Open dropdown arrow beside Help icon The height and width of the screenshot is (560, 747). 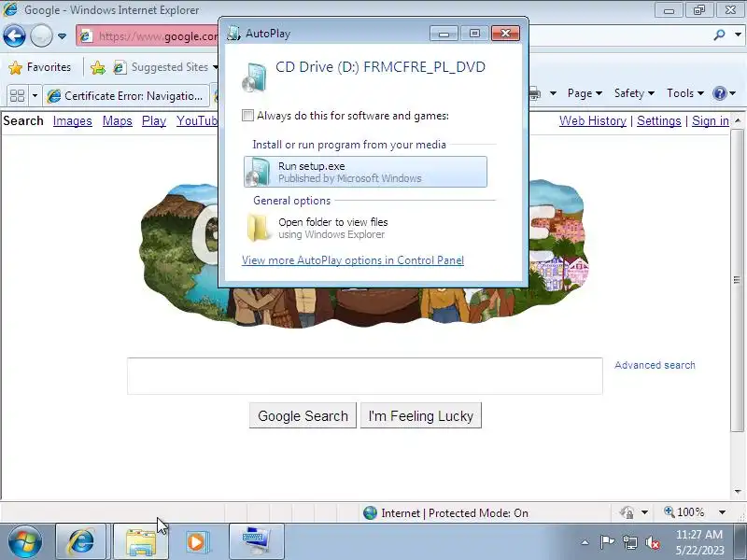pyautogui.click(x=733, y=93)
